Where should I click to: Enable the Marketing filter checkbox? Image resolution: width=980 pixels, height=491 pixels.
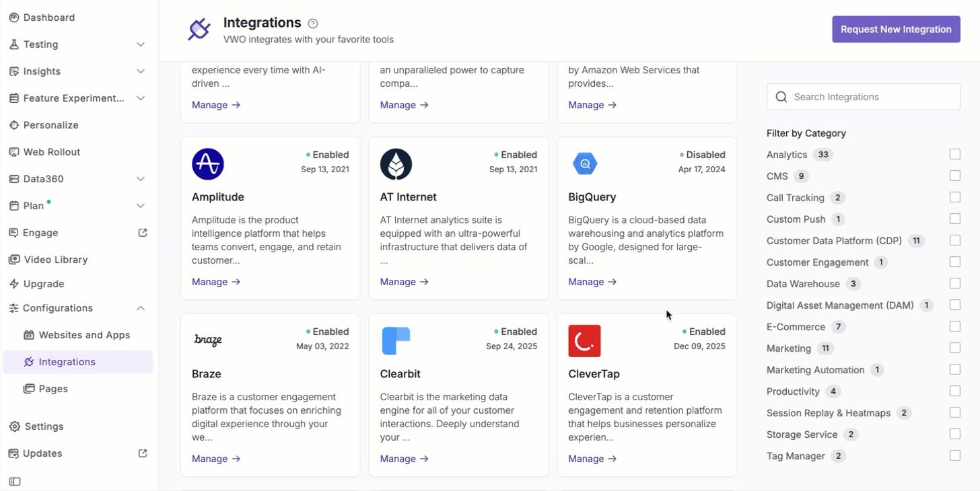[x=954, y=348]
